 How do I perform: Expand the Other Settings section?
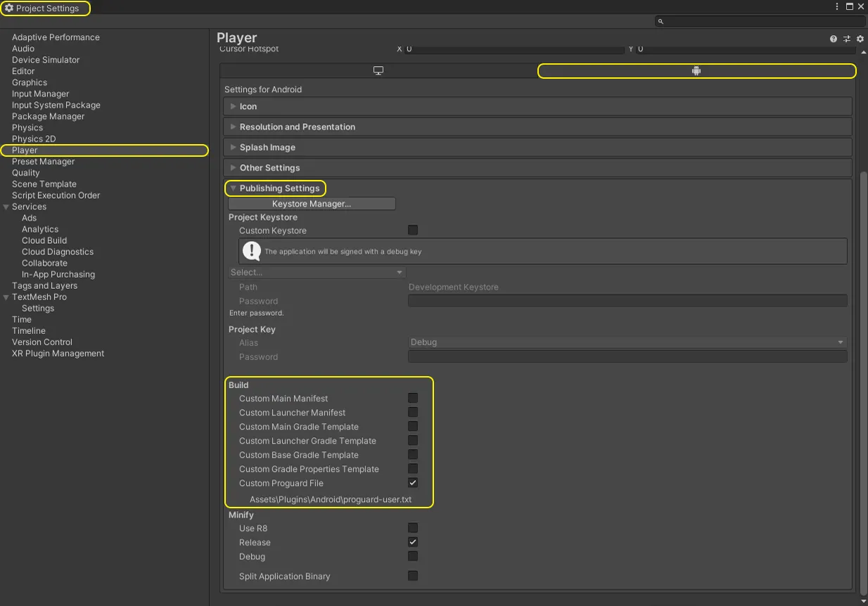tap(538, 168)
